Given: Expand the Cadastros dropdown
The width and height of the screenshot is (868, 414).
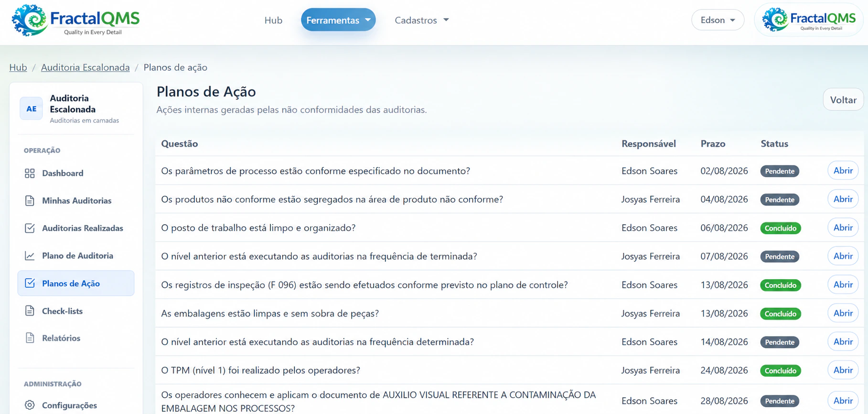Looking at the screenshot, I should click(x=422, y=20).
